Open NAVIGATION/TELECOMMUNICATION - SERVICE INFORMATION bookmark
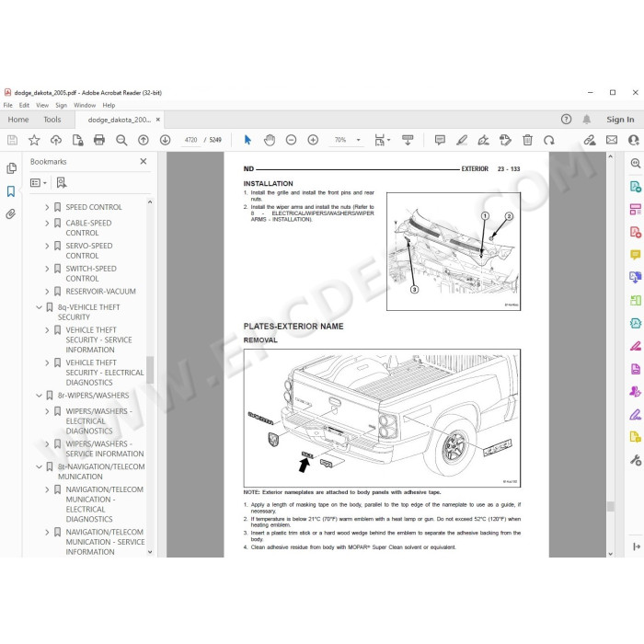This screenshot has width=644, height=644. [105, 542]
